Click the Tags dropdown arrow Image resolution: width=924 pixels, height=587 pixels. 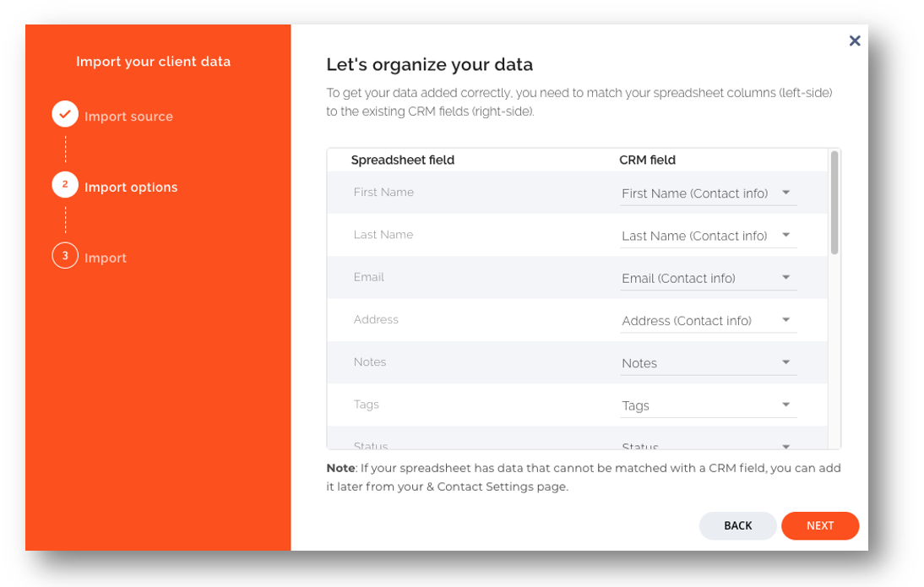[x=785, y=405]
